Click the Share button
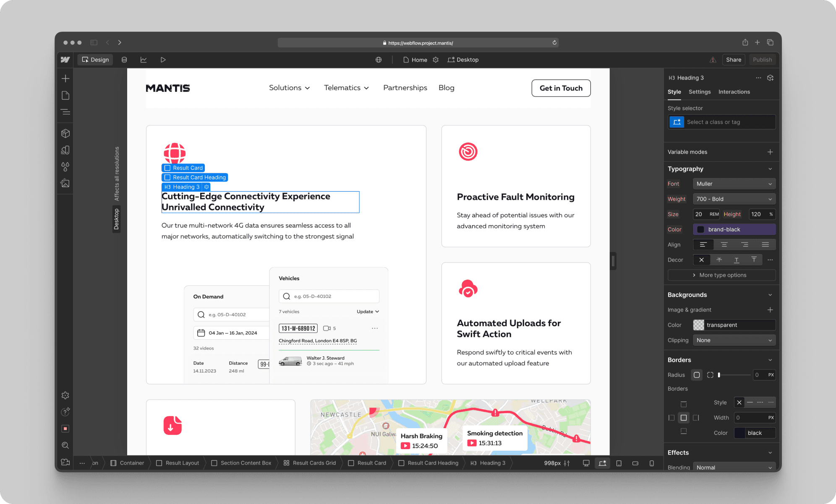The width and height of the screenshot is (836, 504). point(733,60)
